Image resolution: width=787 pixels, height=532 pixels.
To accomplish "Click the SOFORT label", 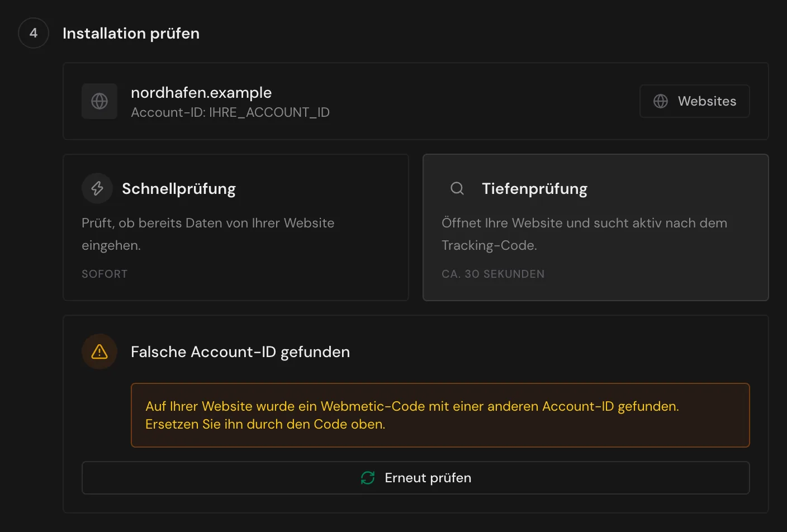I will coord(105,274).
